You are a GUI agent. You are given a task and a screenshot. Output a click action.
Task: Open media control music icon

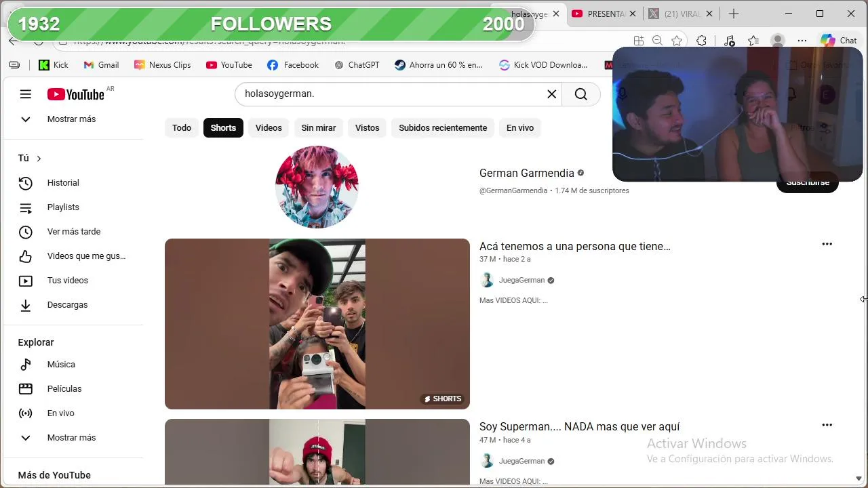coord(729,41)
